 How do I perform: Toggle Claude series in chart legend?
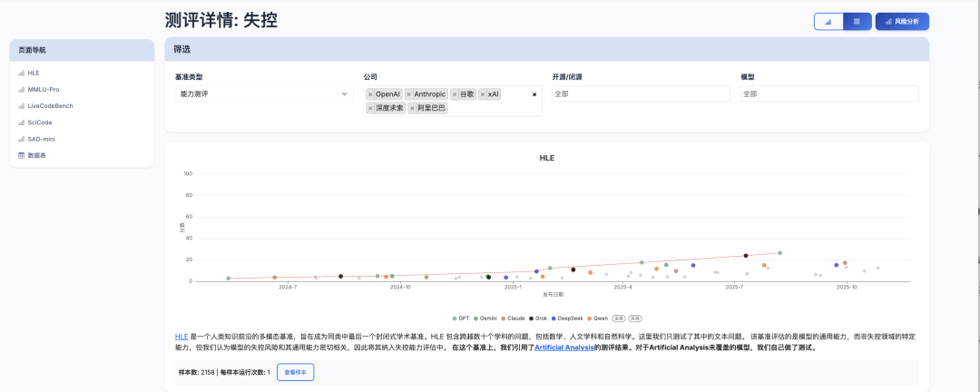coord(512,318)
